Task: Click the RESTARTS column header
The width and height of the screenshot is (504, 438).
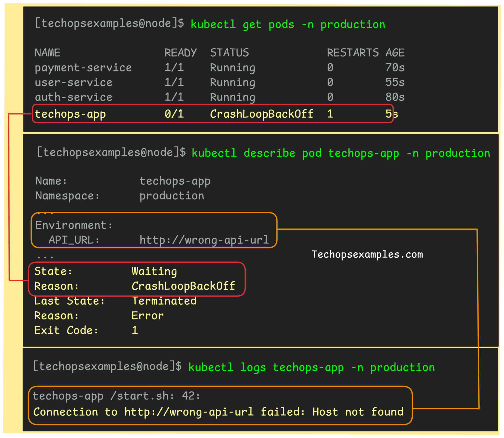Action: 353,53
